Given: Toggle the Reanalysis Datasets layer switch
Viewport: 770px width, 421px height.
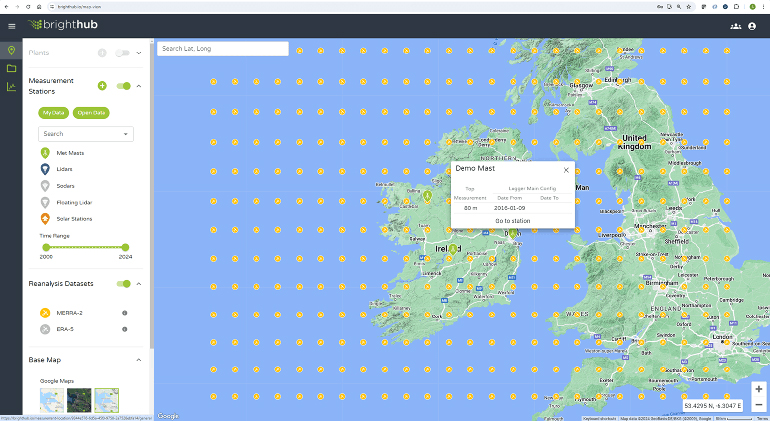Looking at the screenshot, I should (x=123, y=283).
